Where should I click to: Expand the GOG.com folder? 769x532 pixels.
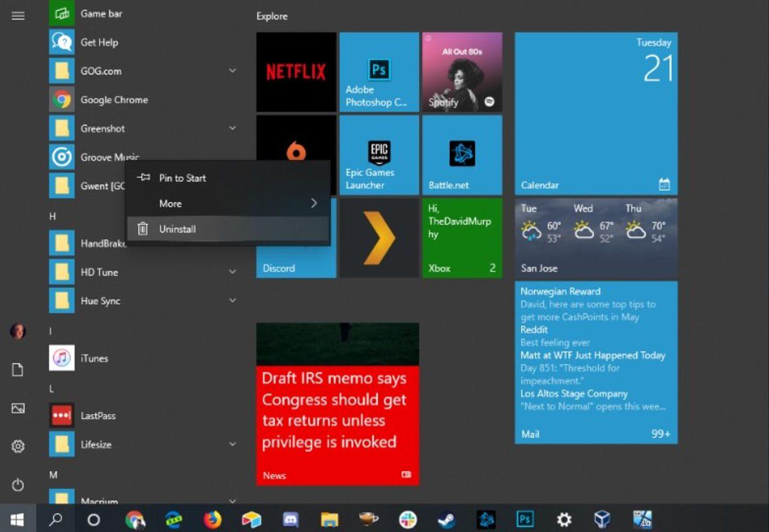[232, 71]
